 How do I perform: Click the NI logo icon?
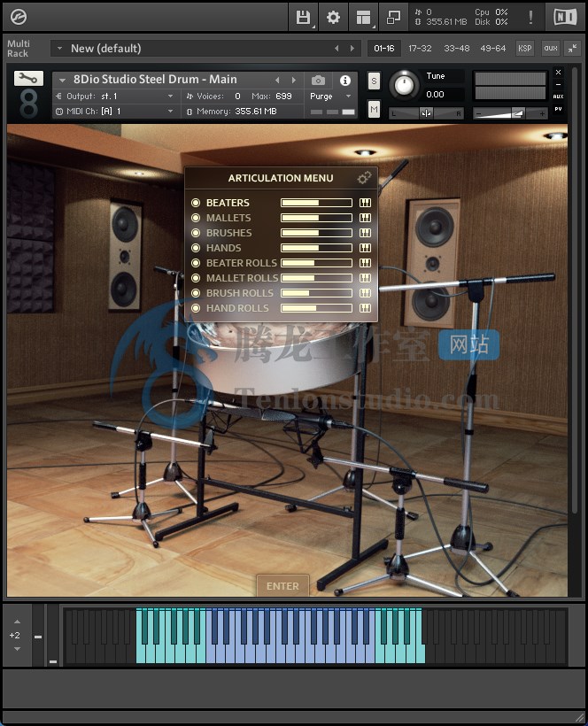(565, 17)
